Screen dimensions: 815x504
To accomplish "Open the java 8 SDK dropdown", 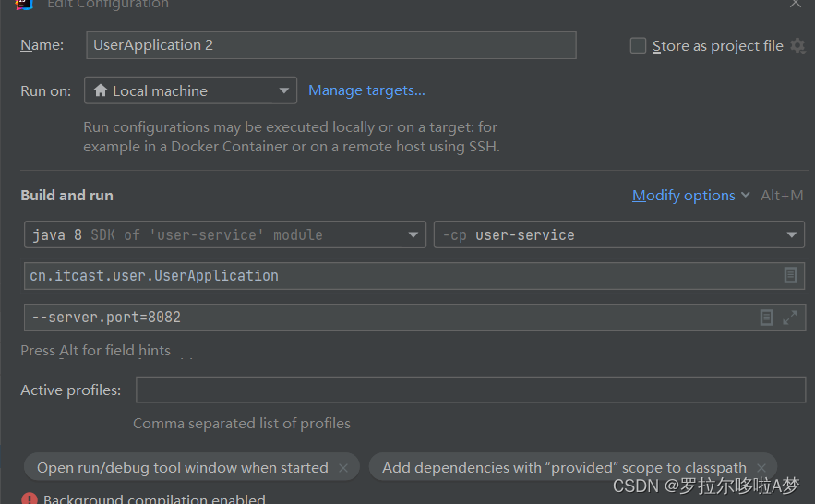I will (x=225, y=234).
